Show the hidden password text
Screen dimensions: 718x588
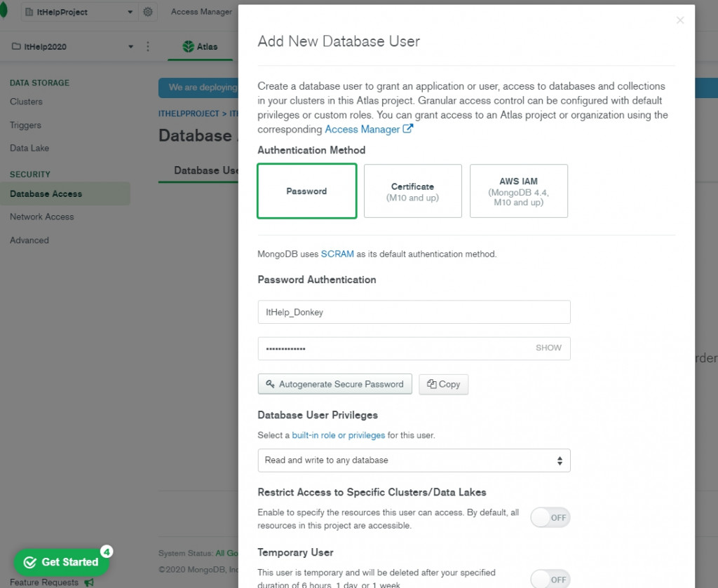pos(548,348)
